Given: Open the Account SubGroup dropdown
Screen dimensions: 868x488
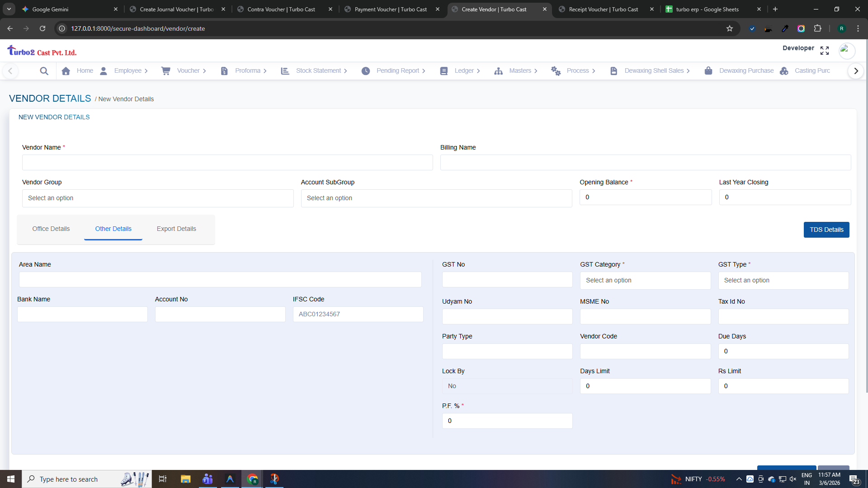Looking at the screenshot, I should tap(436, 198).
